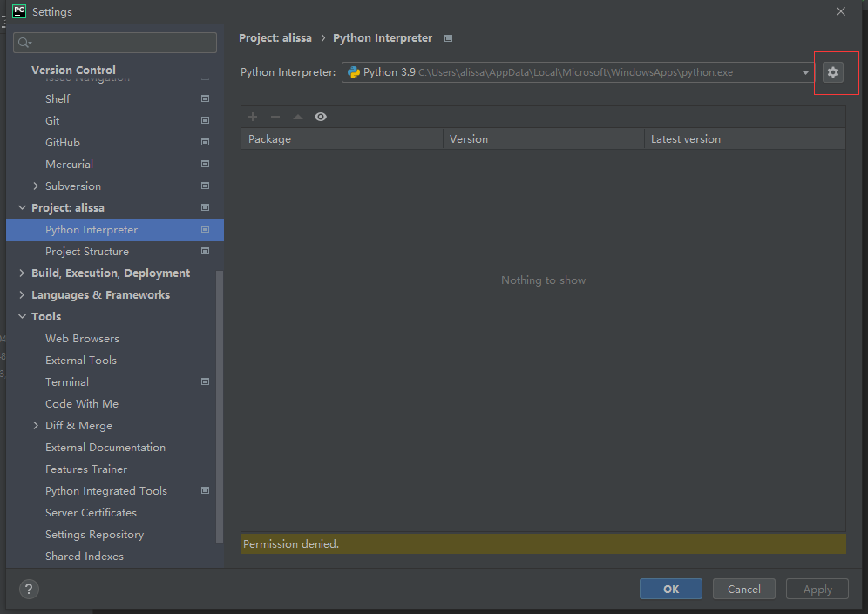Click the settings tree vertical scrollbar
The height and width of the screenshot is (614, 868).
(220, 407)
